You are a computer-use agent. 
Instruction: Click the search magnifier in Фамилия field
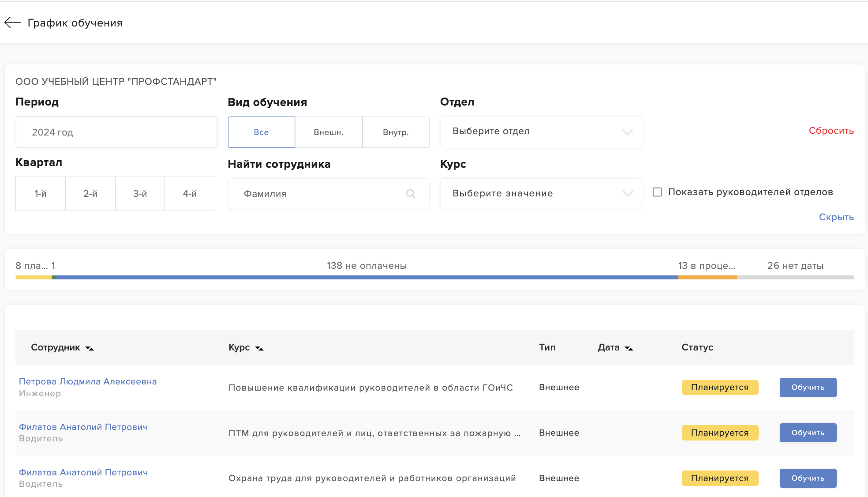tap(411, 194)
